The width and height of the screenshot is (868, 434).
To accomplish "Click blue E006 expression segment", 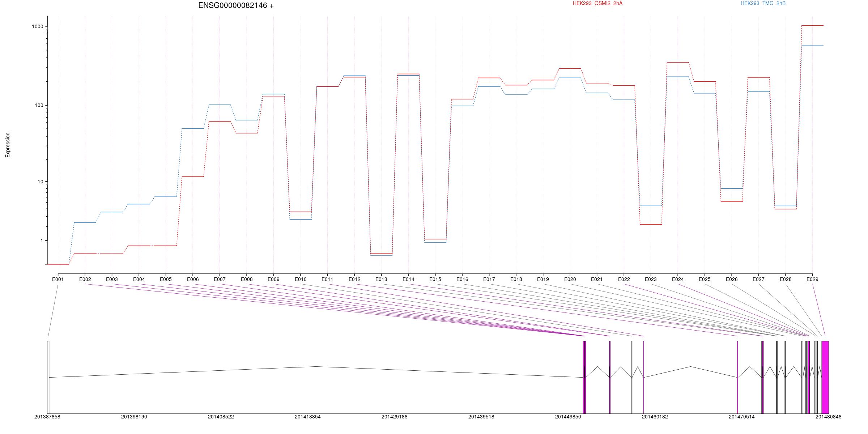I will click(x=193, y=128).
